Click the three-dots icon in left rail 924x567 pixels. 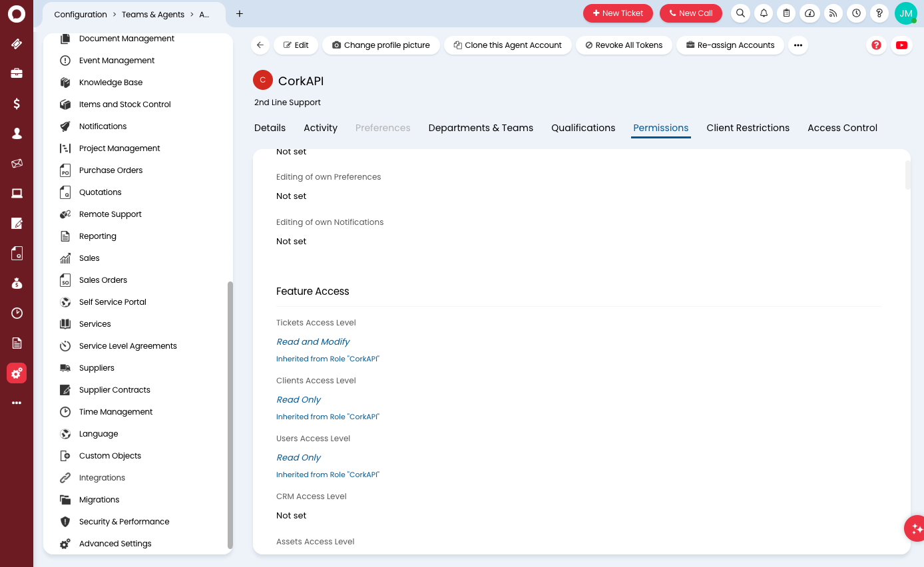(17, 403)
